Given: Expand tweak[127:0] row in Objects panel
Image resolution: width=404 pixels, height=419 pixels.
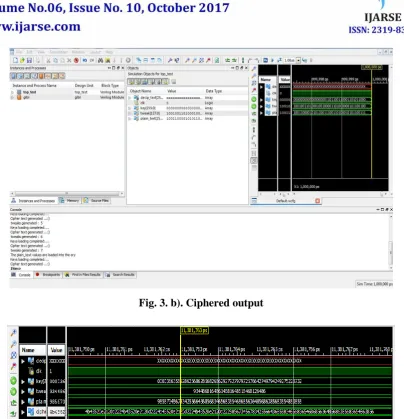Looking at the screenshot, I should (130, 113).
